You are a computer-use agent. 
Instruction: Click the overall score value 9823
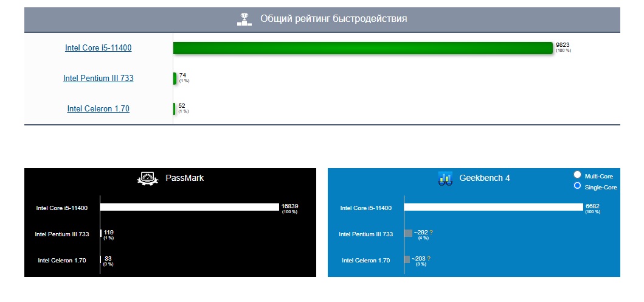point(563,45)
